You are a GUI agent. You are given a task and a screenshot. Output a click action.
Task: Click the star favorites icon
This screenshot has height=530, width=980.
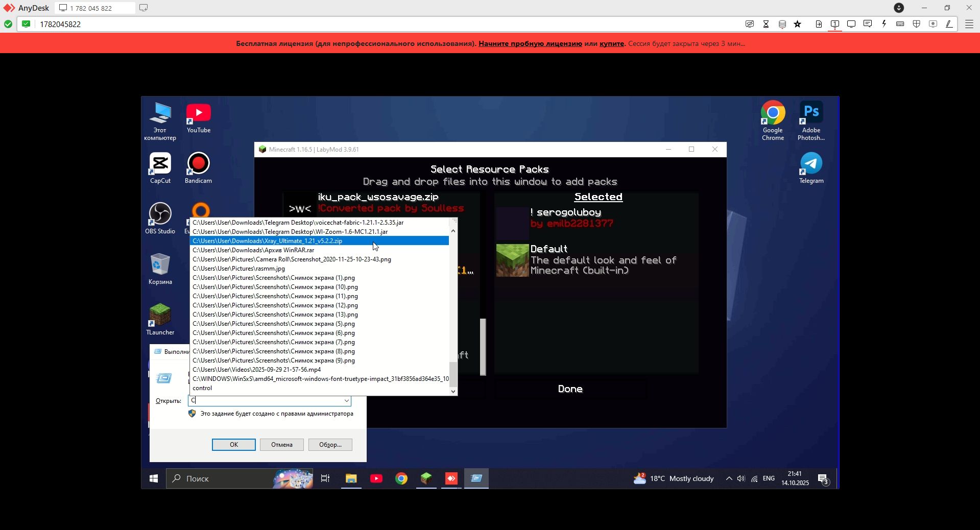[798, 24]
